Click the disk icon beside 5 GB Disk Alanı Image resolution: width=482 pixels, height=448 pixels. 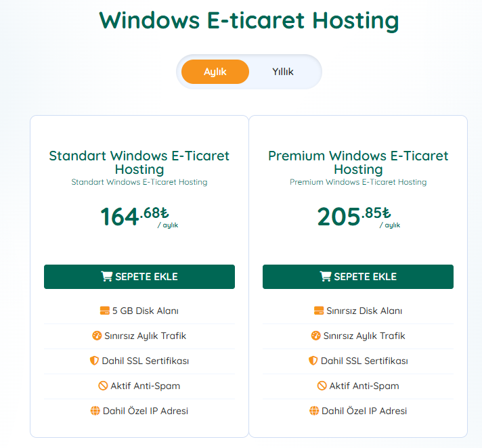click(105, 311)
